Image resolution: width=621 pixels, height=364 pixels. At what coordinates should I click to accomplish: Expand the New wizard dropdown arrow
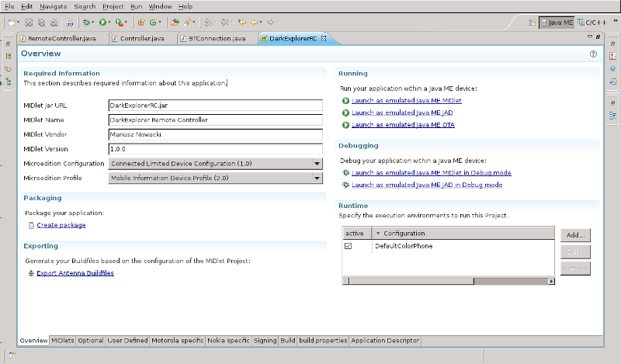18,23
